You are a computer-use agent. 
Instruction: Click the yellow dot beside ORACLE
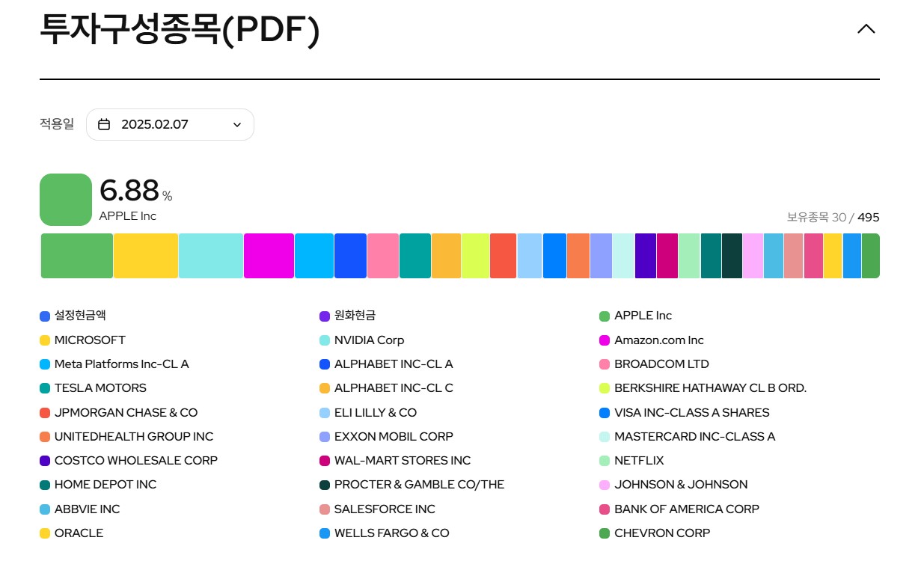(45, 533)
